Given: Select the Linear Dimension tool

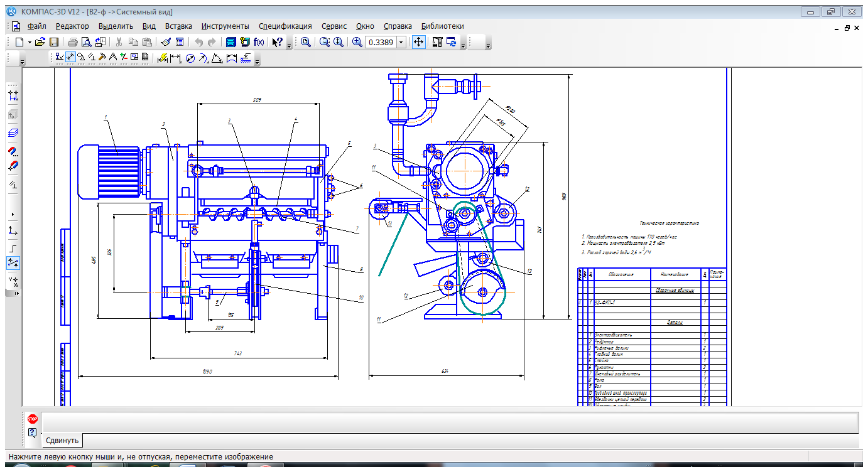Looking at the screenshot, I should (x=176, y=58).
